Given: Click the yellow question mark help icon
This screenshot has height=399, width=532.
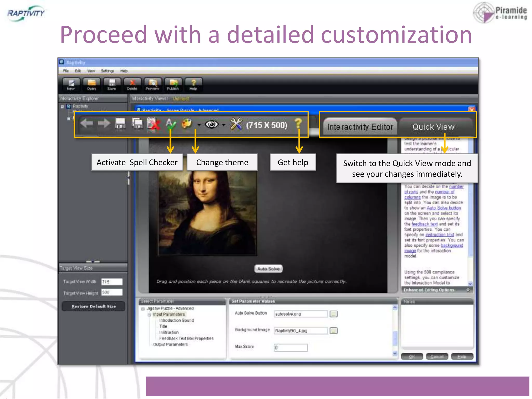Looking at the screenshot, I should coord(298,124).
